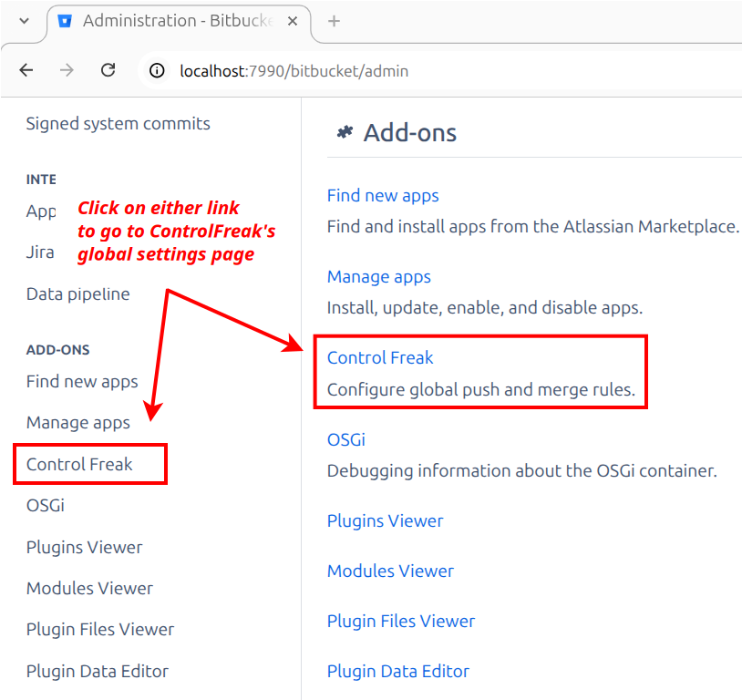Open Plugin Files Viewer main link
The width and height of the screenshot is (742, 700).
401,621
